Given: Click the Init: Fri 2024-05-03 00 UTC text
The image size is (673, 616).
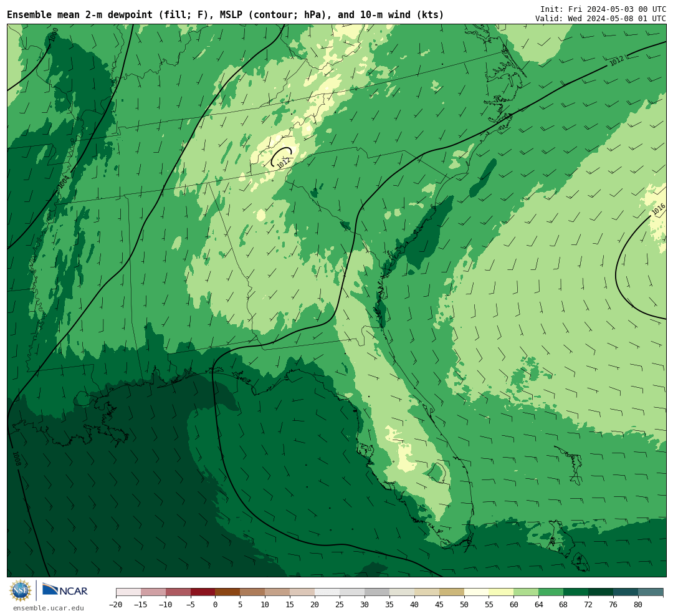Looking at the screenshot, I should coord(603,9).
